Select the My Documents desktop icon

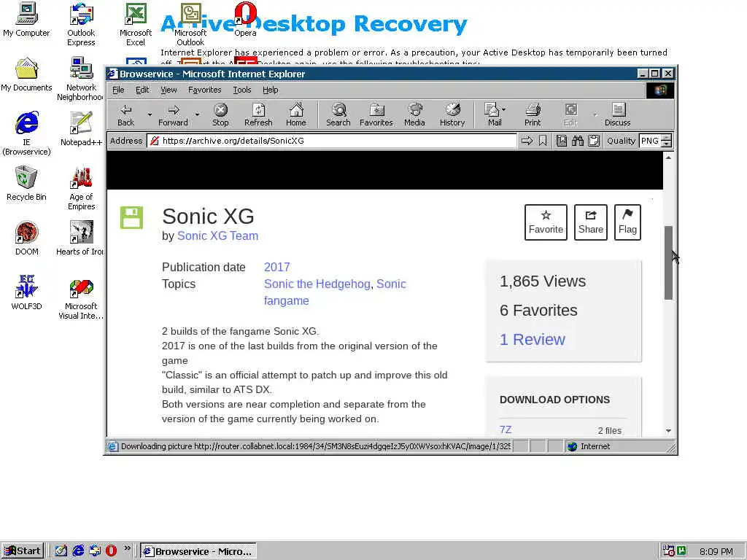pyautogui.click(x=26, y=75)
